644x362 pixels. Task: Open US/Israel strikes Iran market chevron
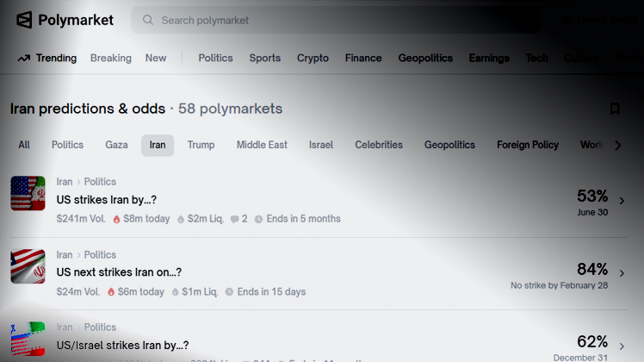622,346
